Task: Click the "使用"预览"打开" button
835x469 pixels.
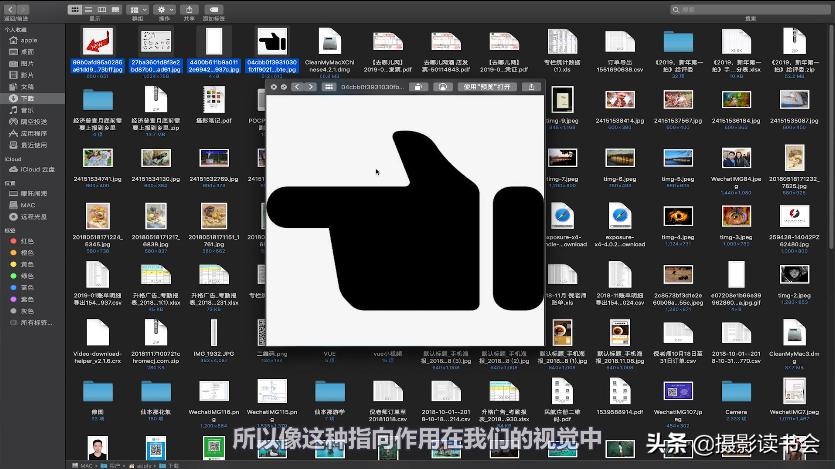Action: tap(488, 87)
